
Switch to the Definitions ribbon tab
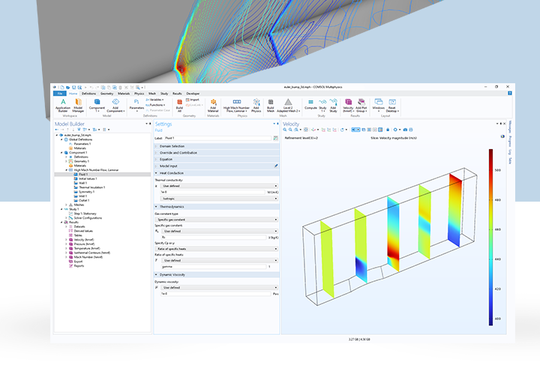pos(88,94)
